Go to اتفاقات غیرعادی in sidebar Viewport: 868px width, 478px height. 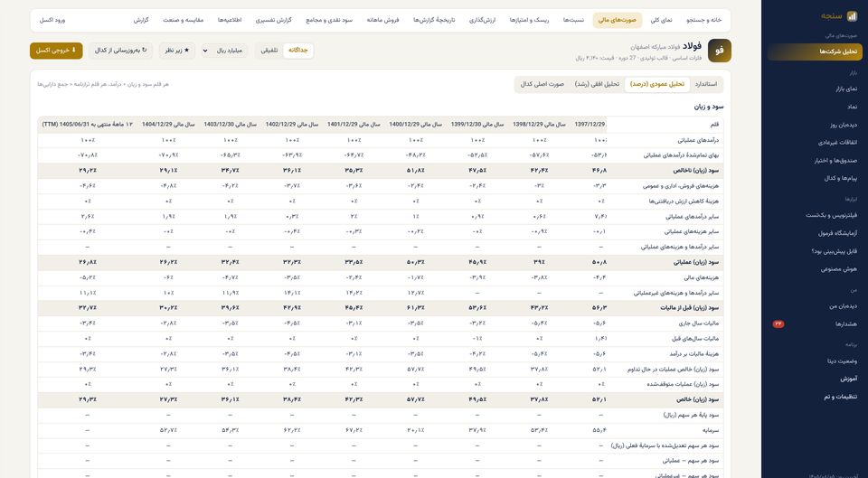[815, 142]
